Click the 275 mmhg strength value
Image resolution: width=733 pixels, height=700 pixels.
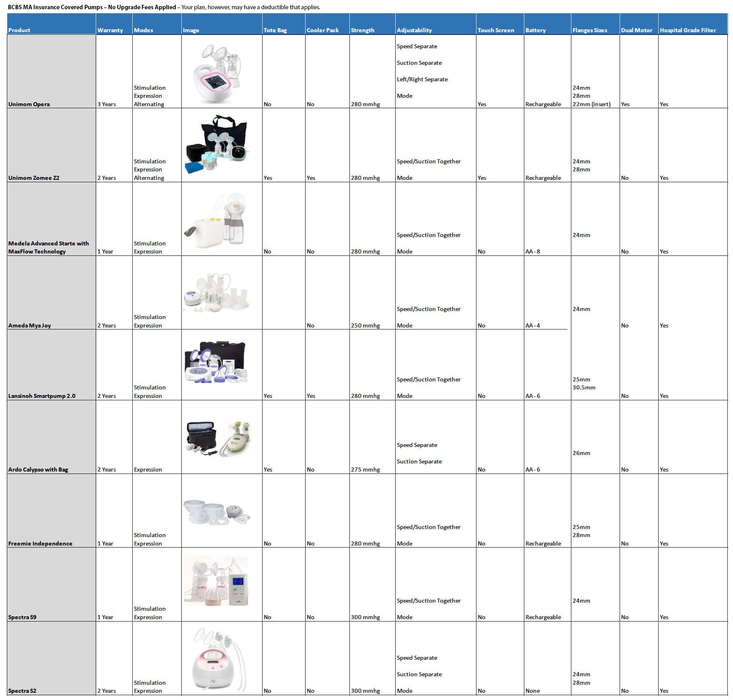tap(365, 469)
